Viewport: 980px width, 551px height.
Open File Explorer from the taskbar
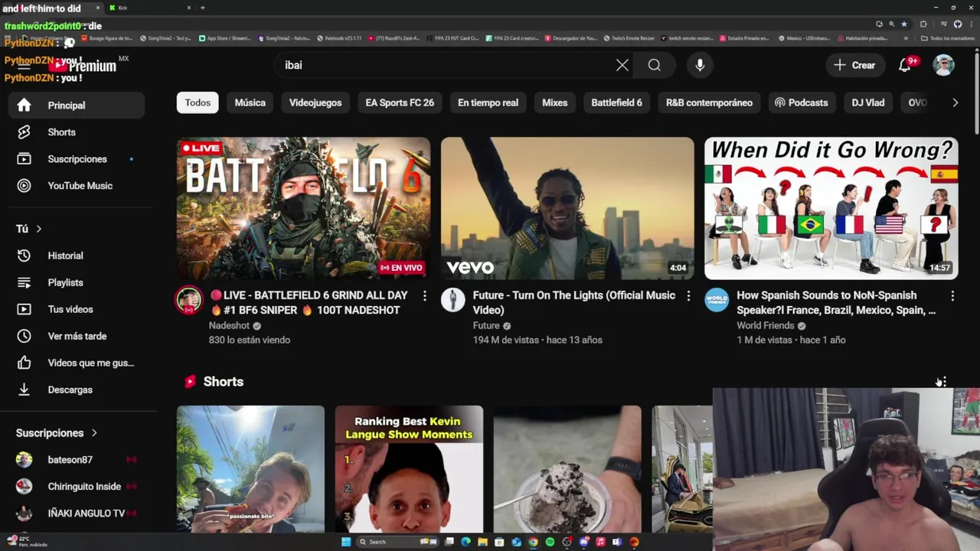click(482, 542)
